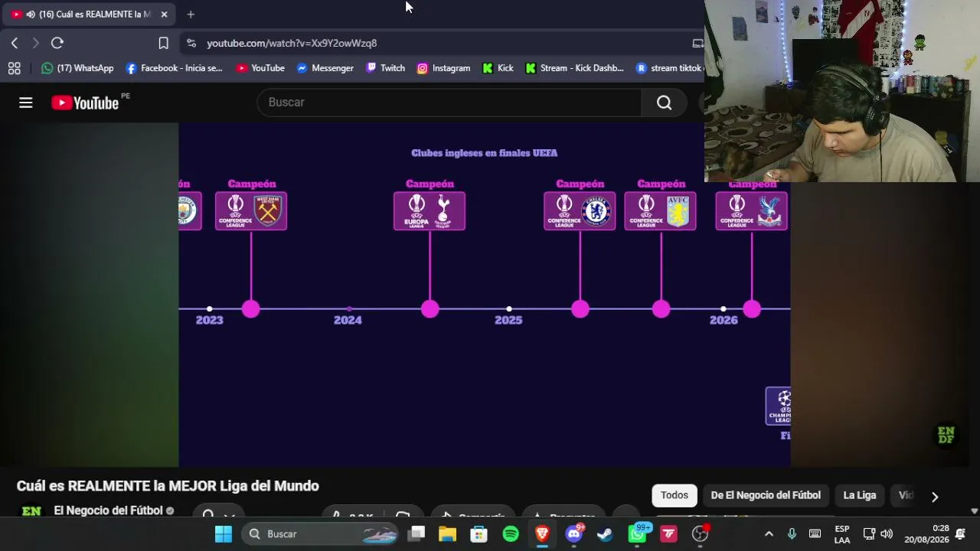Click timeline dot below Crystal Palace card

(x=751, y=308)
